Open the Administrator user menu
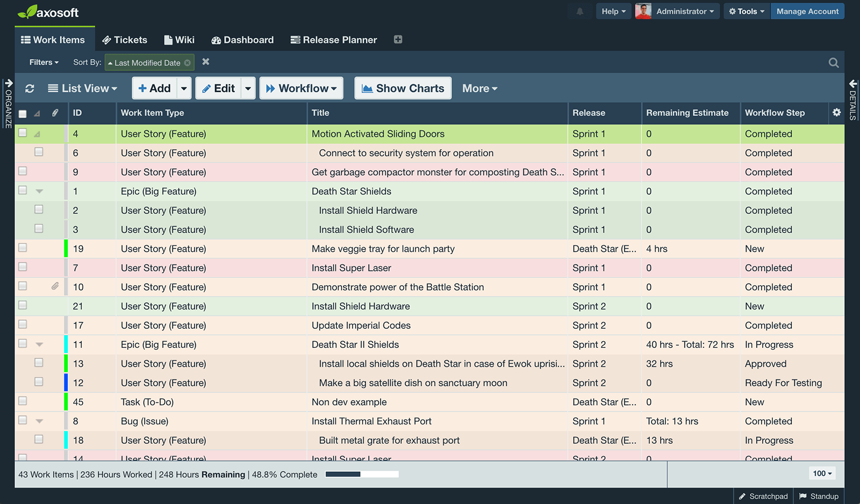This screenshot has height=504, width=860. click(685, 11)
